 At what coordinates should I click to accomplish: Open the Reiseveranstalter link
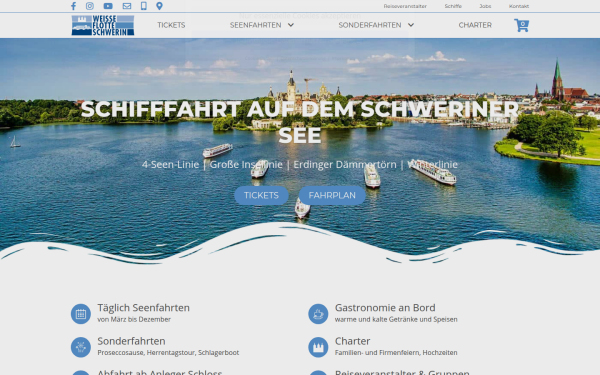[405, 6]
